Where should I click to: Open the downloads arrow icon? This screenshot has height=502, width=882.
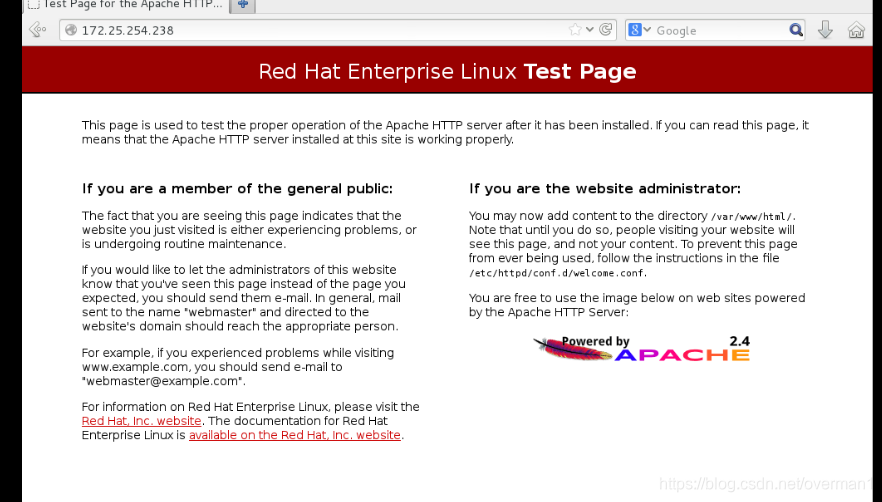825,30
